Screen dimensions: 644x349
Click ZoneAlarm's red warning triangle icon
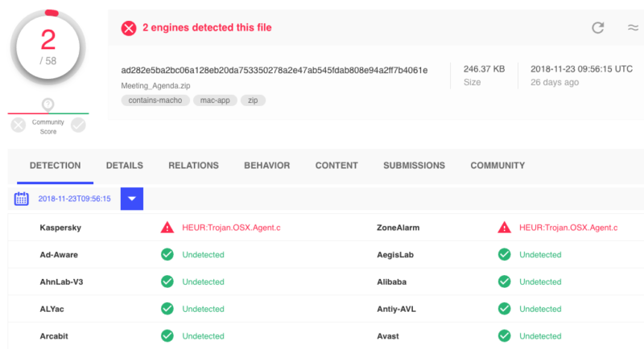tap(504, 228)
